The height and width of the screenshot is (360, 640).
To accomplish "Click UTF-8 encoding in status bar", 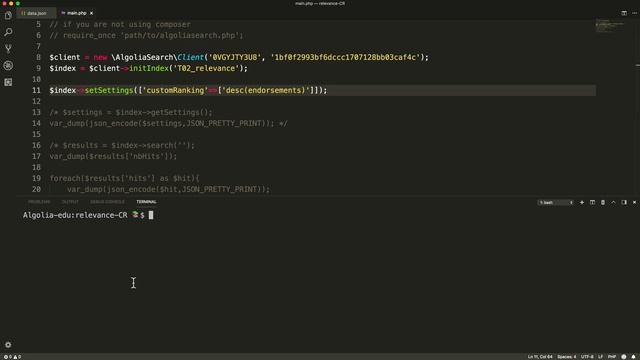I will click(587, 357).
